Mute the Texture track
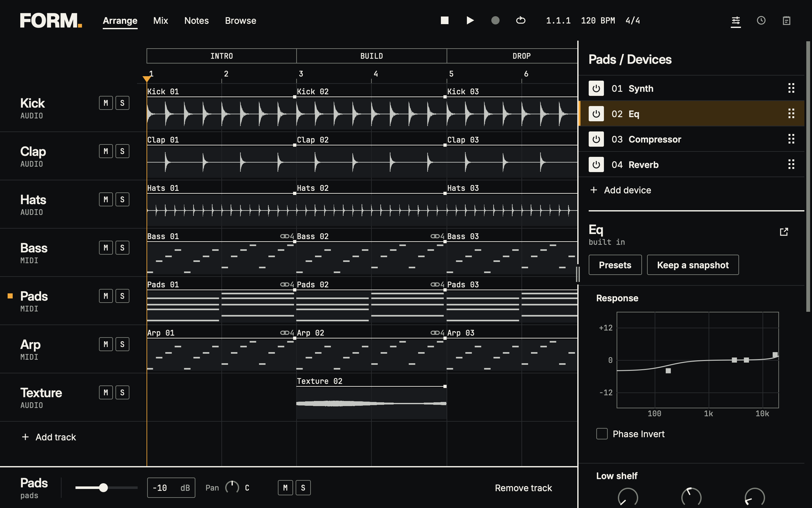Image resolution: width=812 pixels, height=508 pixels. 106,392
